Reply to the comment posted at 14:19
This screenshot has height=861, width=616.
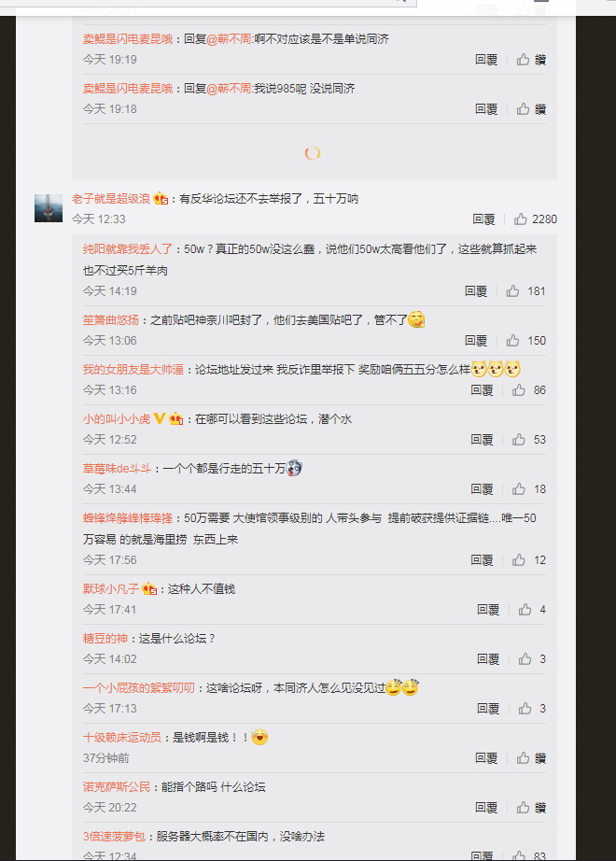point(476,291)
